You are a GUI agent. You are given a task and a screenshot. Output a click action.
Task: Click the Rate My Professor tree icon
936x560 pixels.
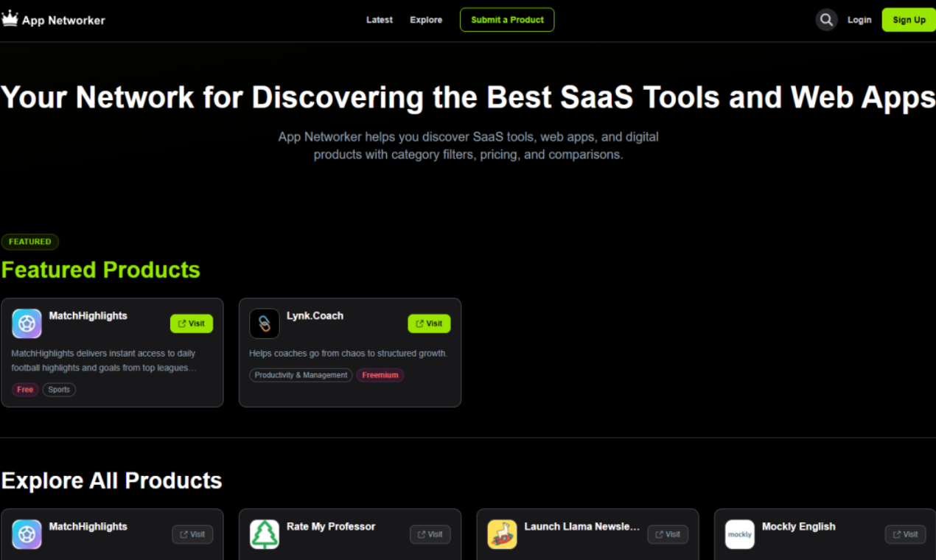pyautogui.click(x=265, y=534)
